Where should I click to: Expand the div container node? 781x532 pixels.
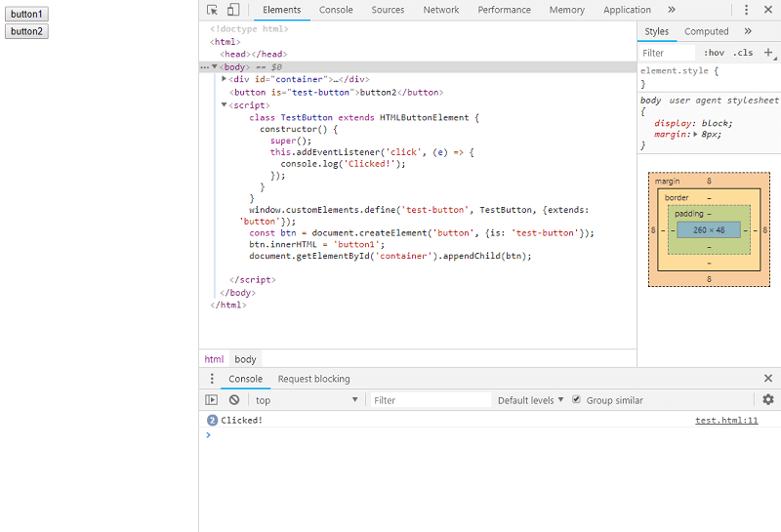225,79
